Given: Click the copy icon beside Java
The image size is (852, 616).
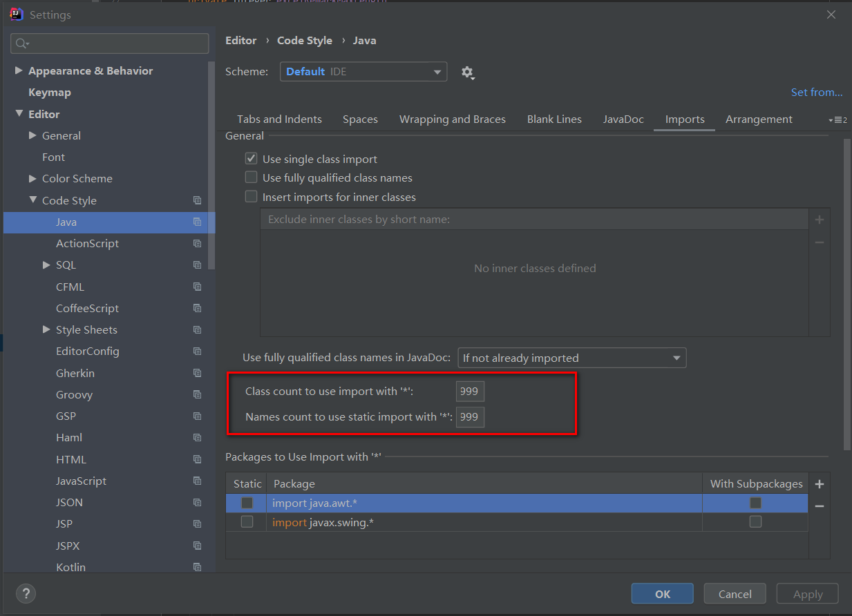Looking at the screenshot, I should (x=198, y=222).
